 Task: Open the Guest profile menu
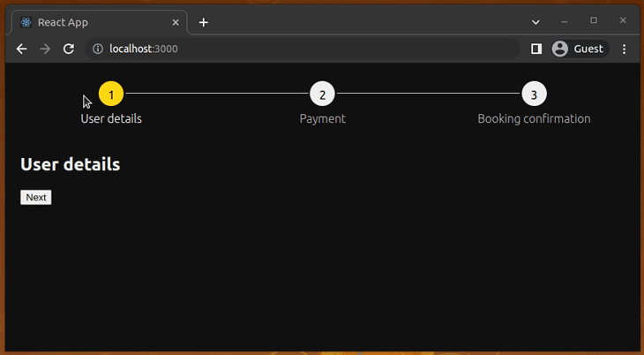579,49
